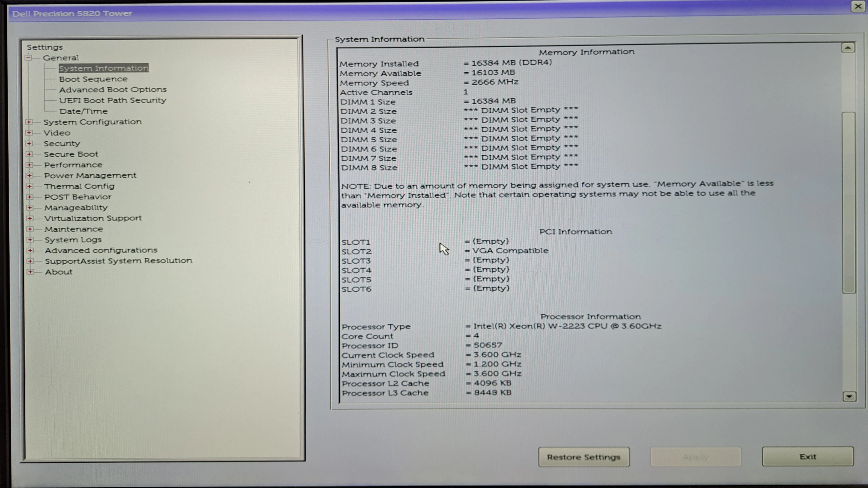
Task: Open UEFI Boot Path Security
Action: coord(113,100)
